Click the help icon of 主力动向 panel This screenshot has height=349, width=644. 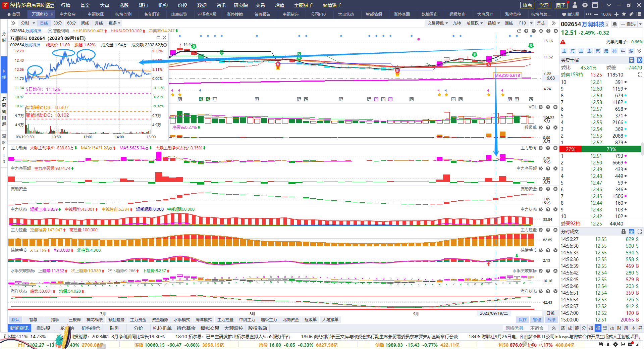pyautogui.click(x=548, y=148)
